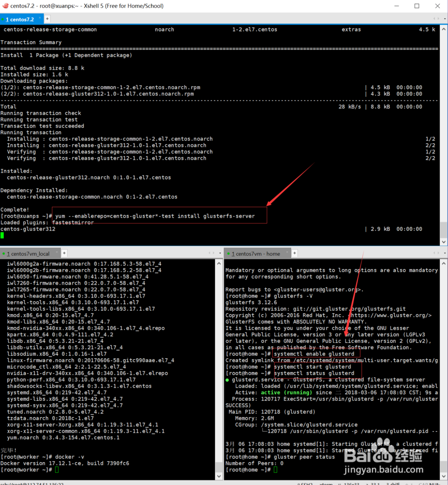Click the 'systemctl enable glusterd' command
Image resolution: width=448 pixels, height=485 pixels.
pyautogui.click(x=314, y=354)
